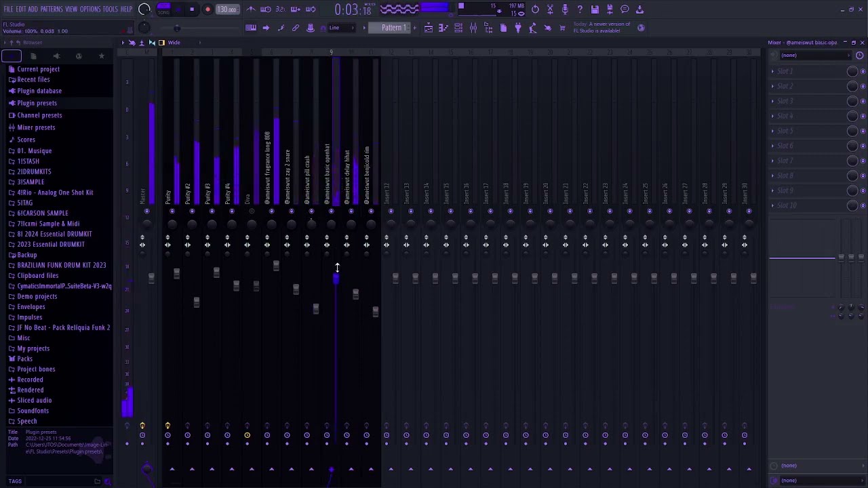Click the shopping cart icon

pyautogui.click(x=562, y=28)
